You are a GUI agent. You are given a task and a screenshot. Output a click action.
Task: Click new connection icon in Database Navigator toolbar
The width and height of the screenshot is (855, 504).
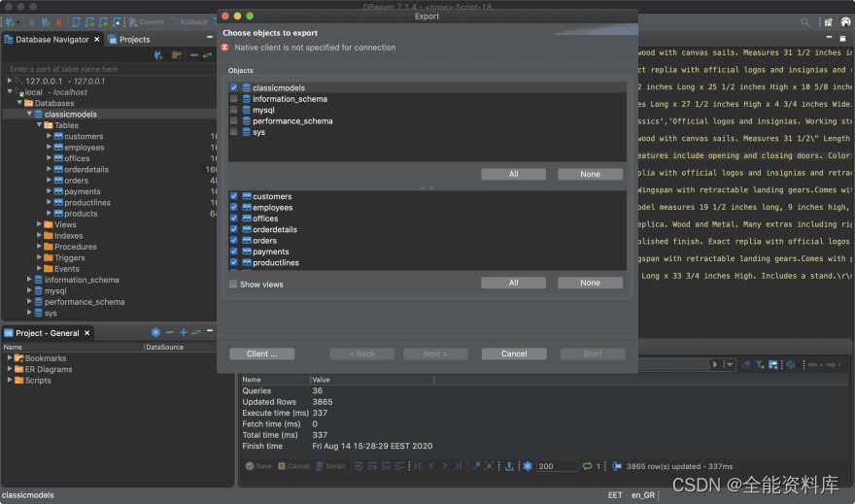tap(158, 55)
